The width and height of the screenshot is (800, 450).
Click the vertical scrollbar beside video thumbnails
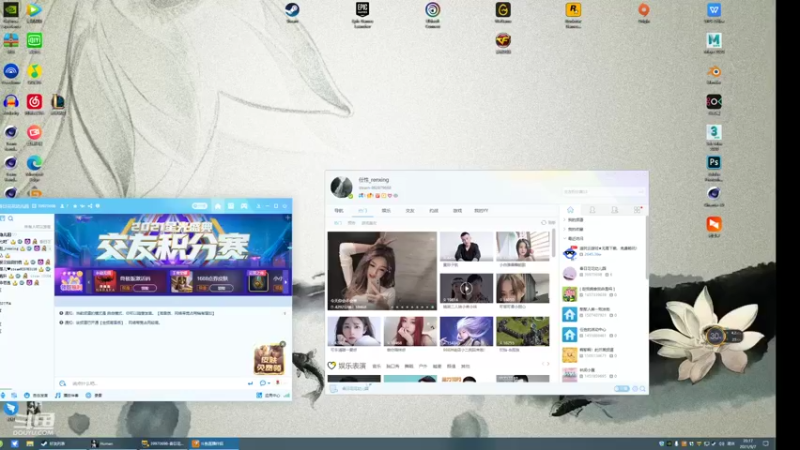553,245
